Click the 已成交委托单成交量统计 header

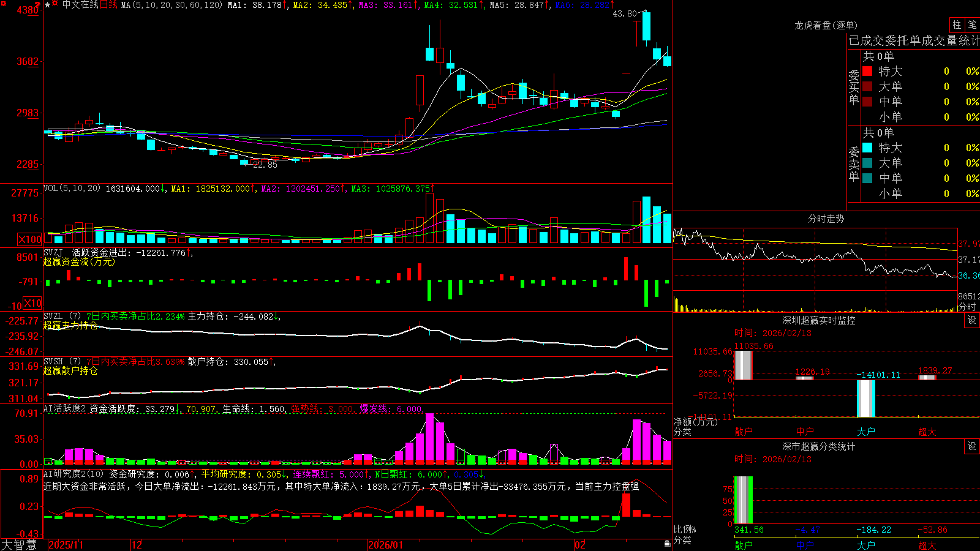tap(914, 40)
